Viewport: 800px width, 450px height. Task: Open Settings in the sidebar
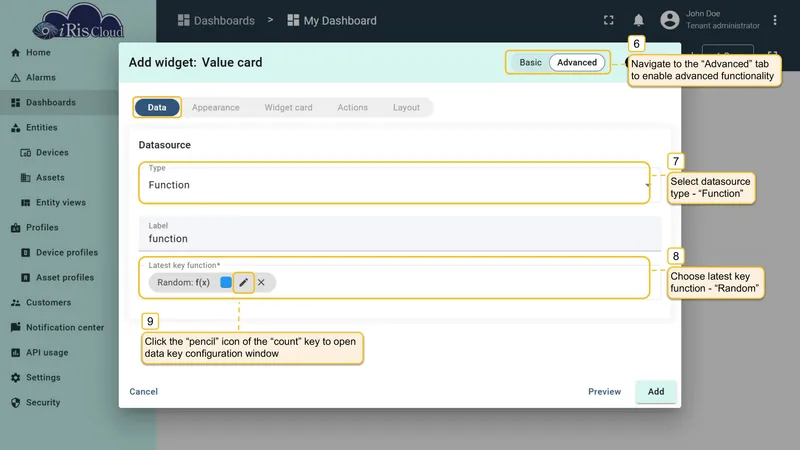[36, 378]
